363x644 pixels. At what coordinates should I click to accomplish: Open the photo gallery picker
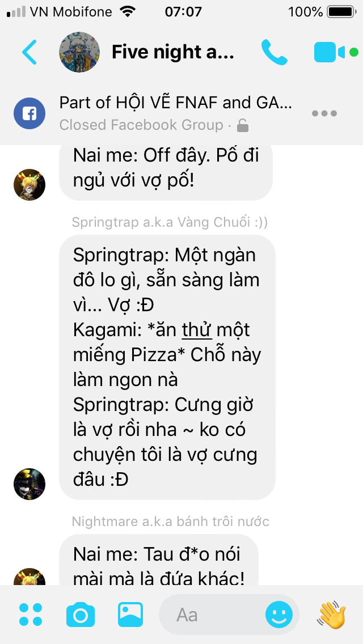pos(130,615)
